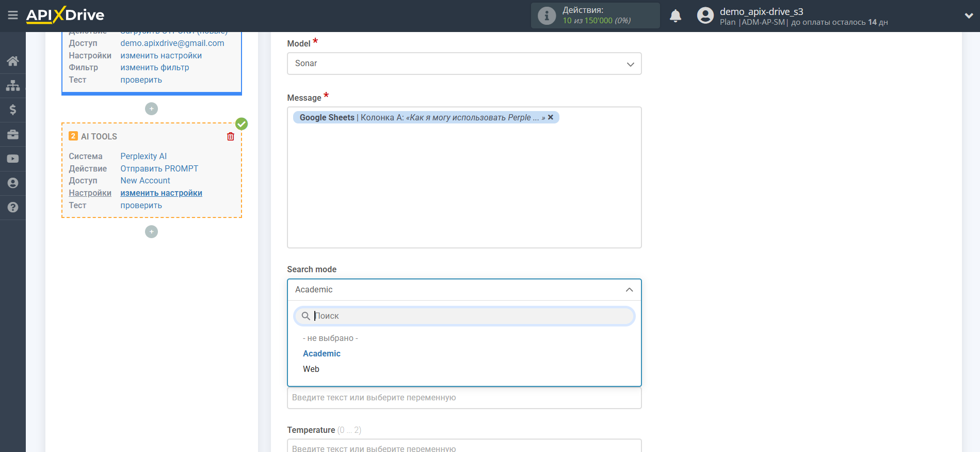Open the home sidebar icon
Screen dimensions: 980x452
tap(13, 61)
